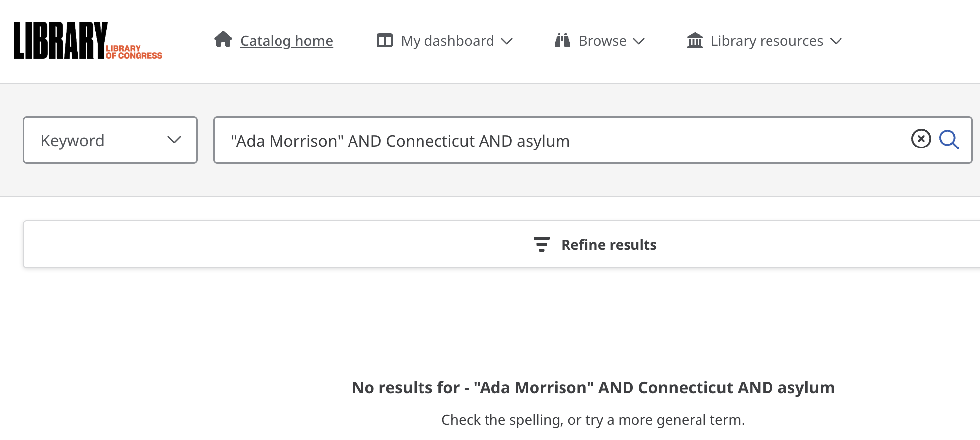Expand the Browse menu chevron
Screen dimensions: 980x440
pos(639,41)
